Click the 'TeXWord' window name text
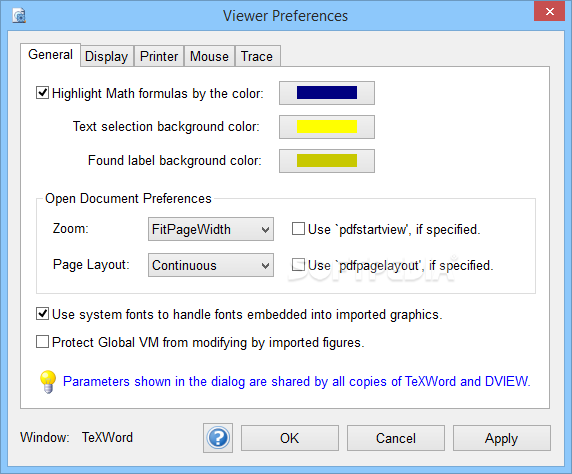This screenshot has height=474, width=572. click(x=107, y=437)
